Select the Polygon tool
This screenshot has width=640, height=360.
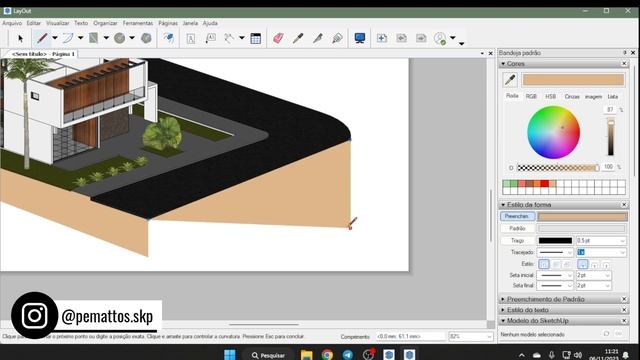tap(146, 38)
